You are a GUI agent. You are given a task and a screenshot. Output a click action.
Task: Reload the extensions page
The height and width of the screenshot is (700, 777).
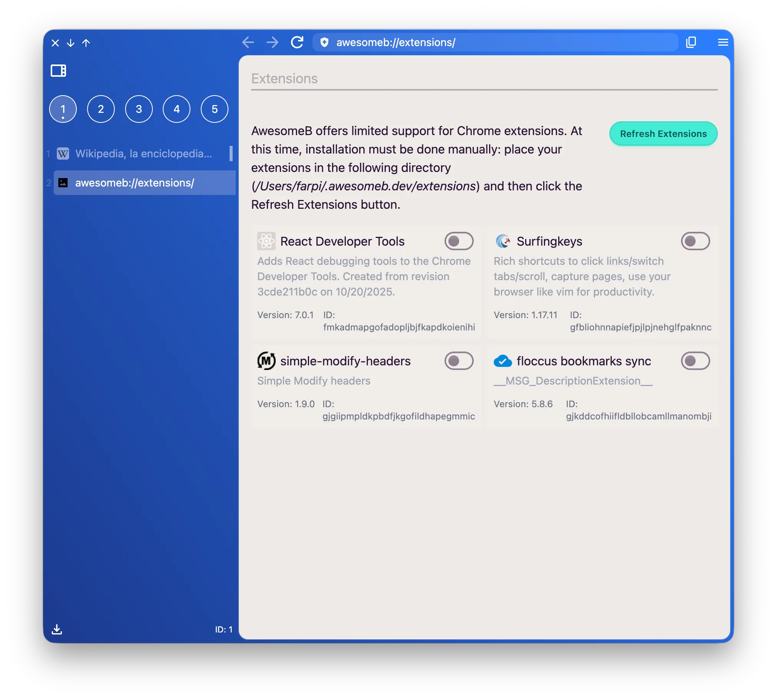tap(297, 42)
